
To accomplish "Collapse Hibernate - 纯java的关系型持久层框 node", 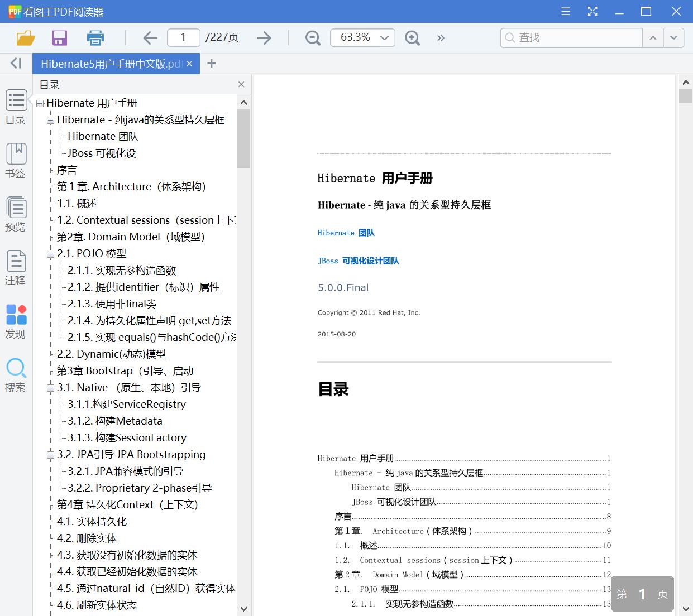I will (x=50, y=120).
